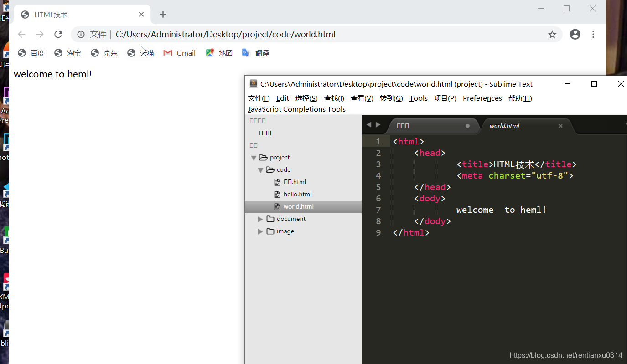Click 'welcome to heml!' text in editor

[501, 210]
